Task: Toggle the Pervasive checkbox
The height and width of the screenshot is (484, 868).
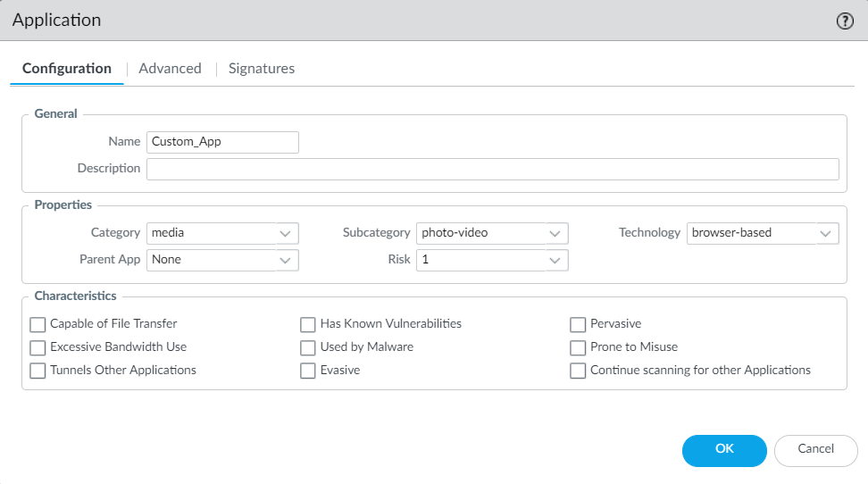Action: click(x=578, y=324)
